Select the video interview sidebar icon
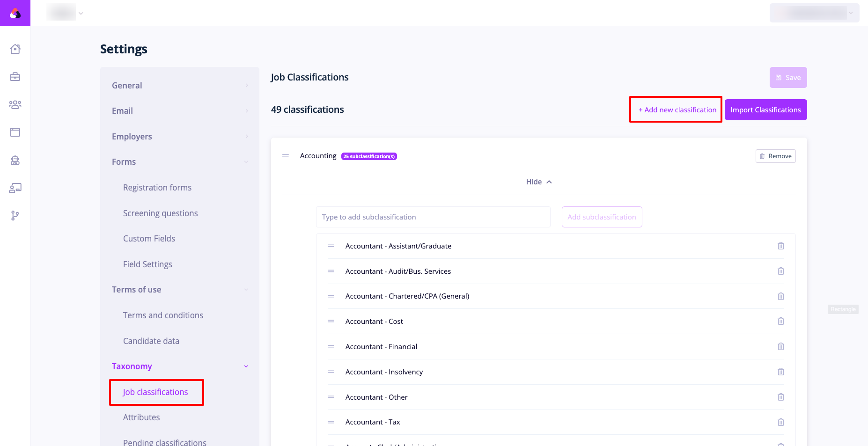 [15, 188]
